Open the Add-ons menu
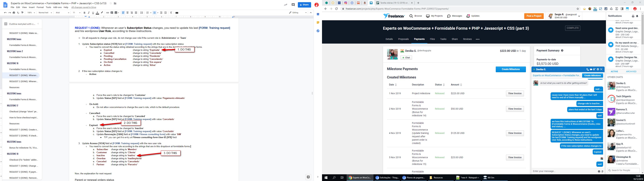 (57, 7)
